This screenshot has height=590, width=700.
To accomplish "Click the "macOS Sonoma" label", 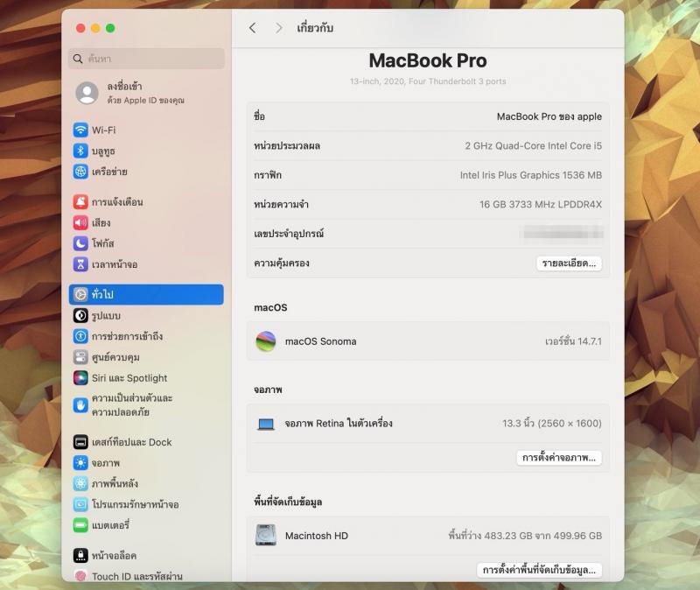I will (320, 341).
